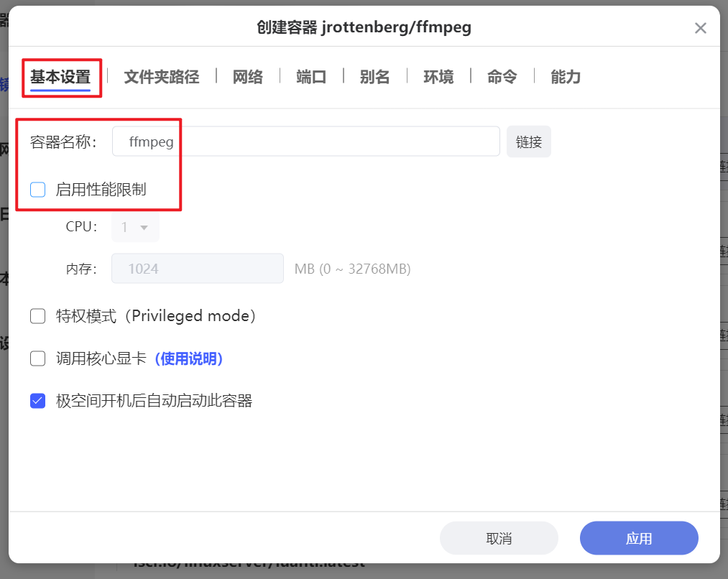Switch to the 基本设置 tab

pos(60,77)
